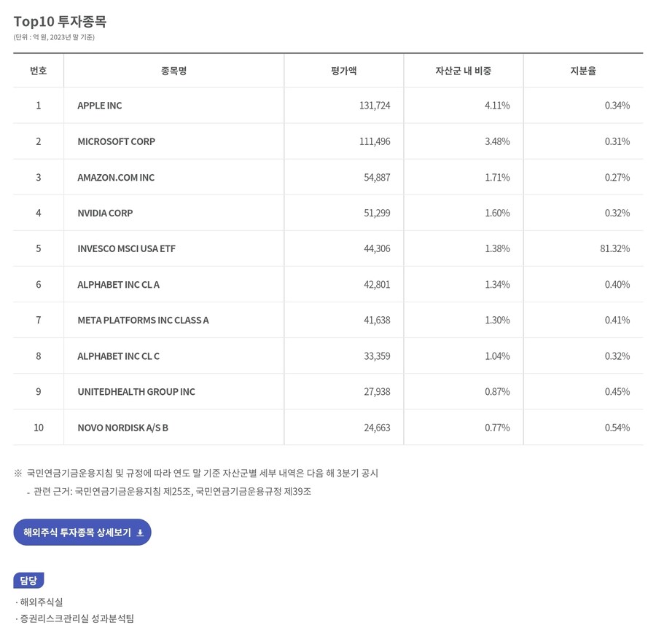
Task: Click the Top10 투자종목 heading
Action: click(60, 21)
